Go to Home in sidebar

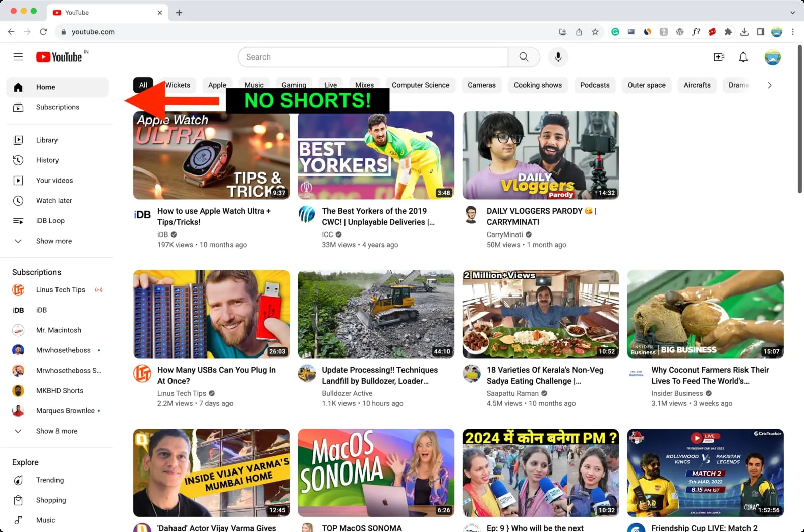pyautogui.click(x=58, y=87)
